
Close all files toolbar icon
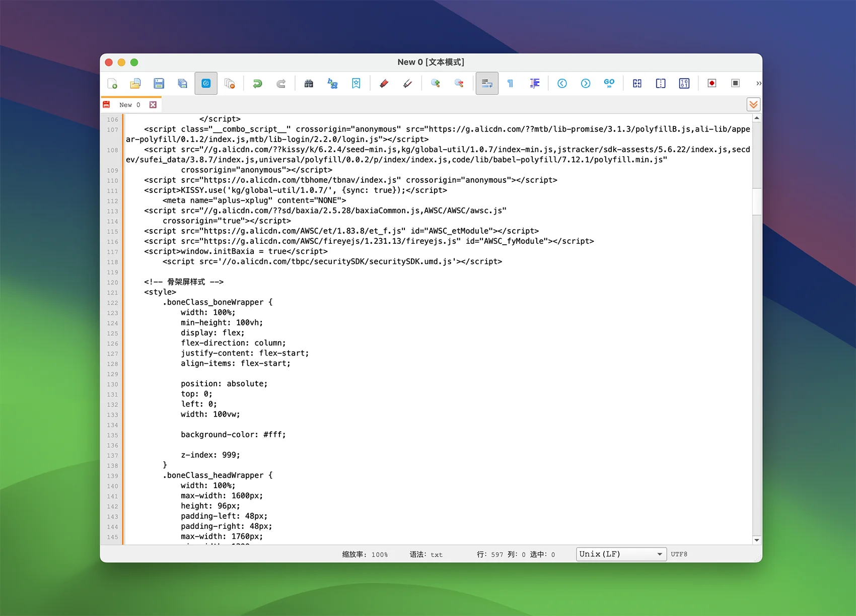[230, 84]
